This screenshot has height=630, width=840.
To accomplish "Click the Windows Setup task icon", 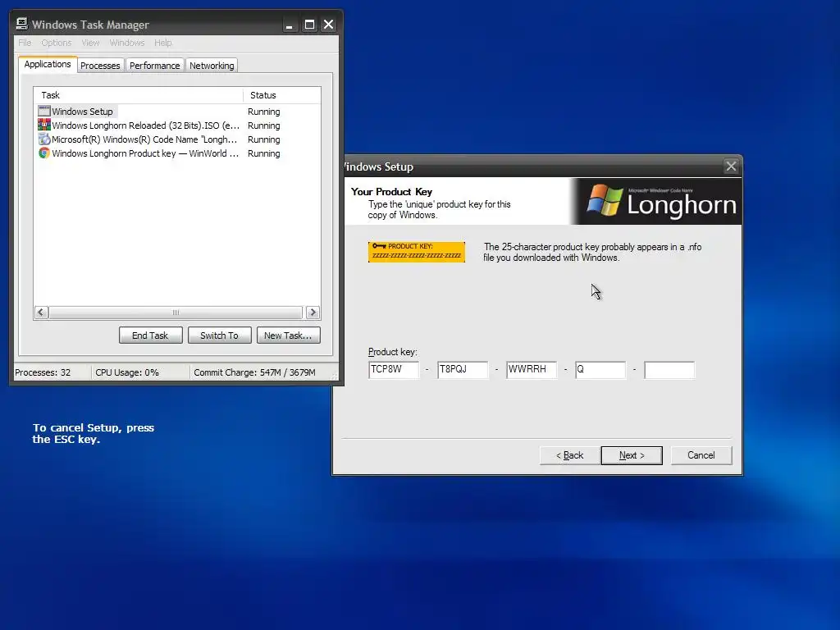I will [44, 111].
